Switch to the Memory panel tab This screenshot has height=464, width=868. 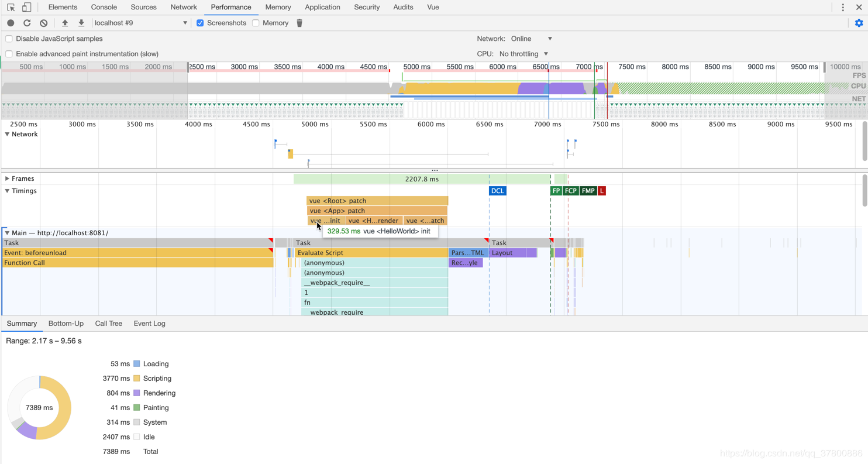point(278,7)
